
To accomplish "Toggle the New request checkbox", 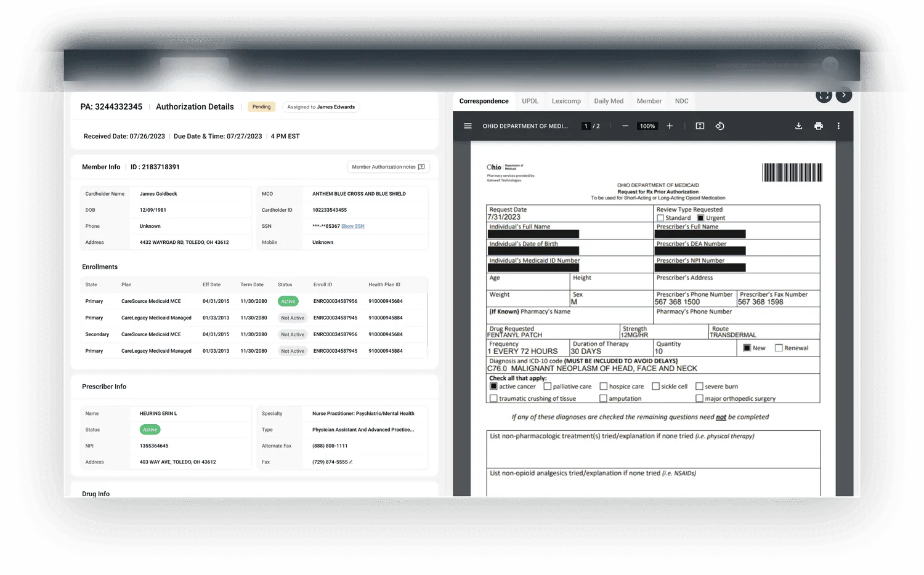I will coord(747,348).
